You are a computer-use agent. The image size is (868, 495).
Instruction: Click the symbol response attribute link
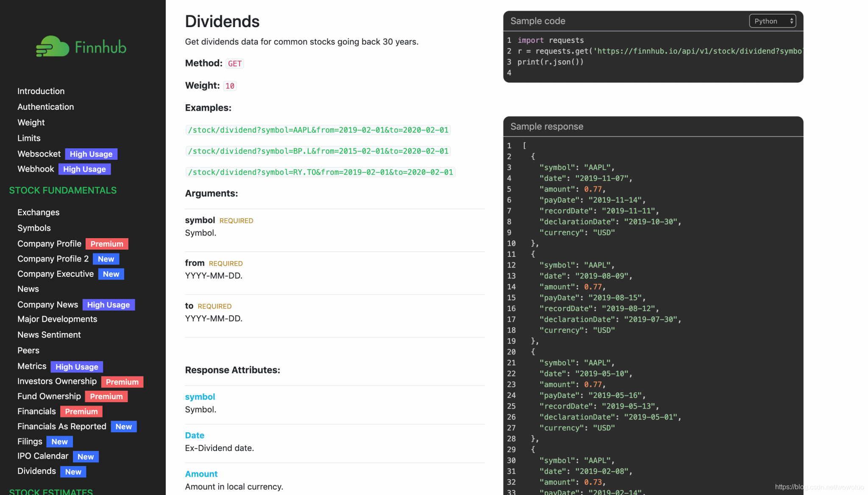pyautogui.click(x=200, y=397)
